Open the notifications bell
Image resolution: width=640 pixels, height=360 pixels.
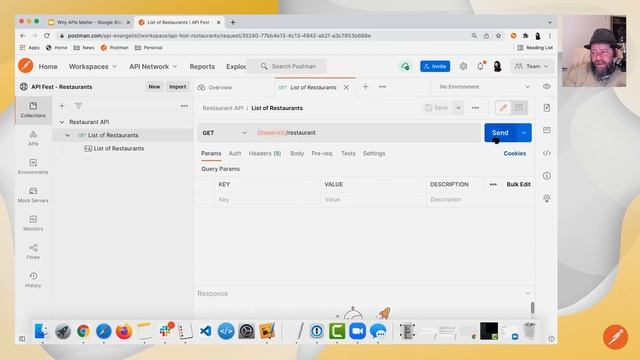480,66
